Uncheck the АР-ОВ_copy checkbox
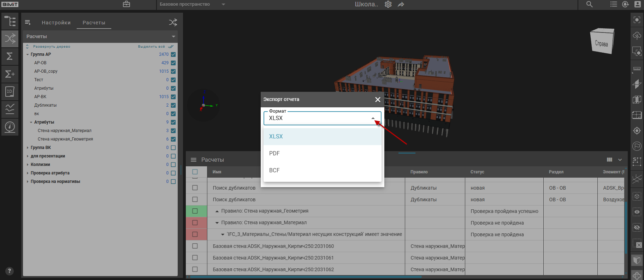This screenshot has width=644, height=280. click(173, 71)
